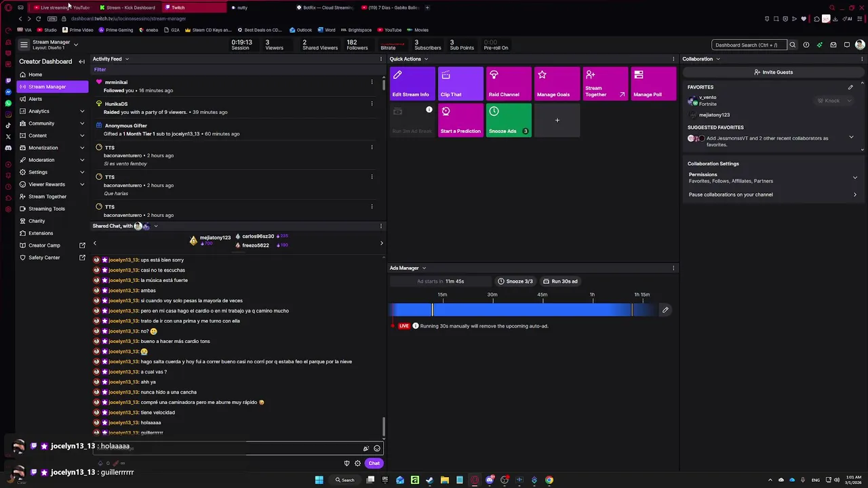
Task: Switch to the BotRix Cloud Streaming tab
Action: click(324, 7)
